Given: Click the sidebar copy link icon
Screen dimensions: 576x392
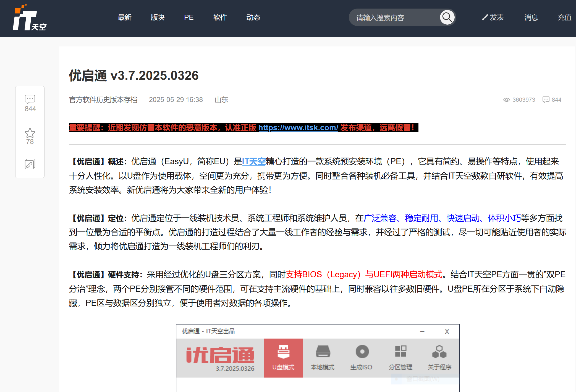Looking at the screenshot, I should pos(30,164).
